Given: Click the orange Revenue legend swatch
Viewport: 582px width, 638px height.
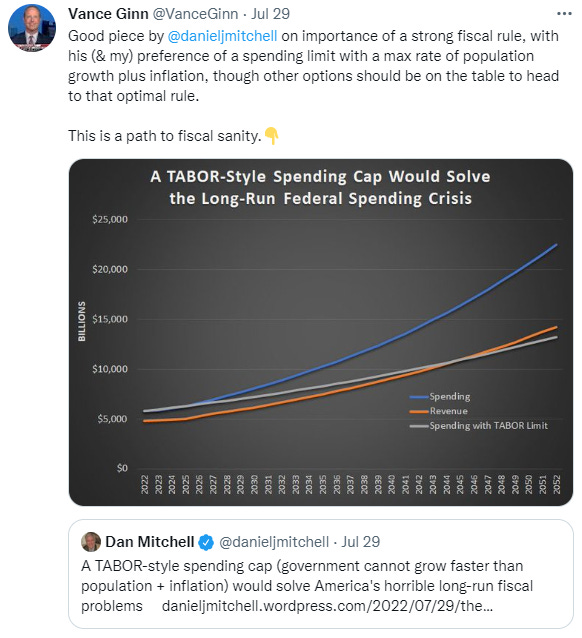Looking at the screenshot, I should tap(419, 411).
